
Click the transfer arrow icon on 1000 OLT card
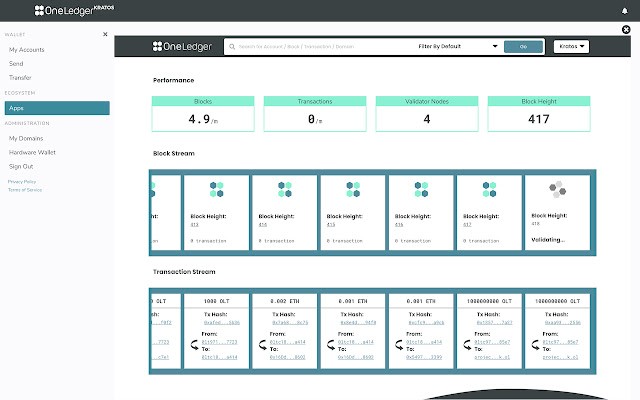195,345
